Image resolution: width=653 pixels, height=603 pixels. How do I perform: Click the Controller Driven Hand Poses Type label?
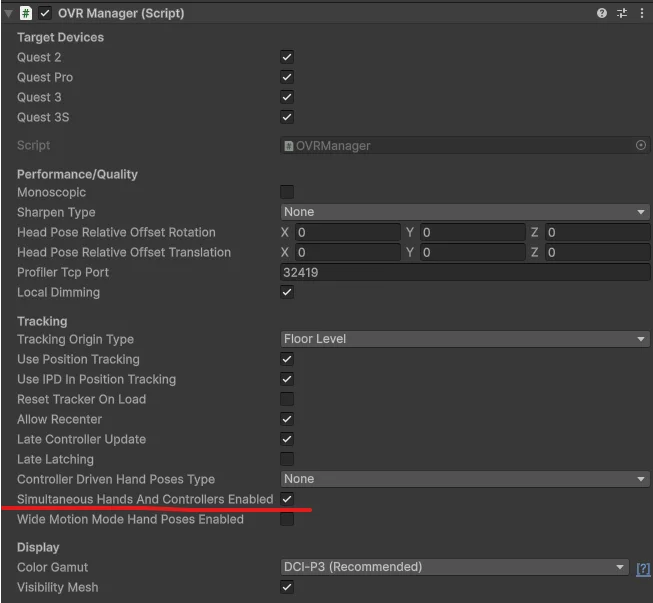[116, 479]
